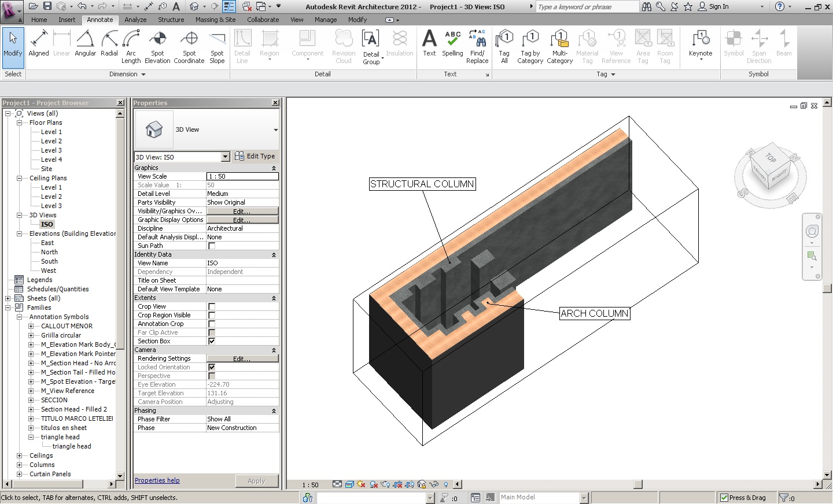
Task: Toggle the Sun Path checkbox
Action: 212,246
